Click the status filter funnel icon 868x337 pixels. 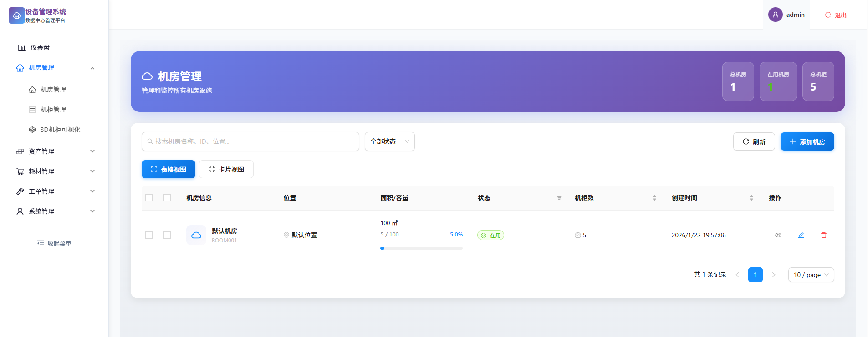[559, 198]
